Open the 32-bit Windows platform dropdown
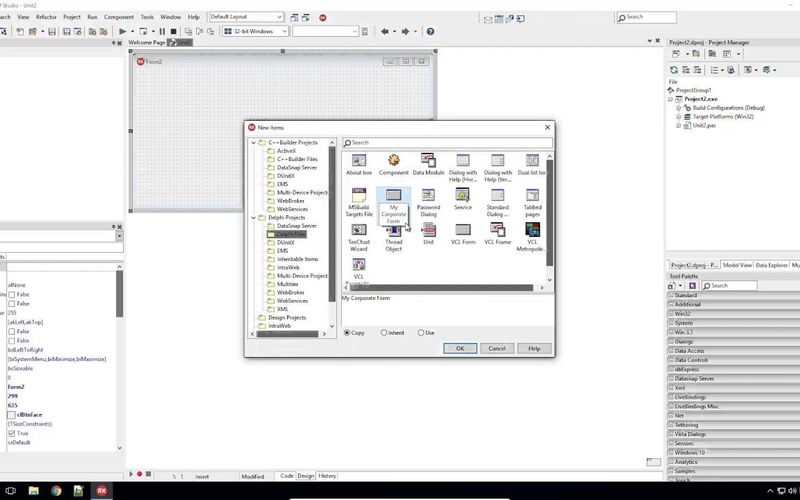Image resolution: width=800 pixels, height=500 pixels. [255, 32]
